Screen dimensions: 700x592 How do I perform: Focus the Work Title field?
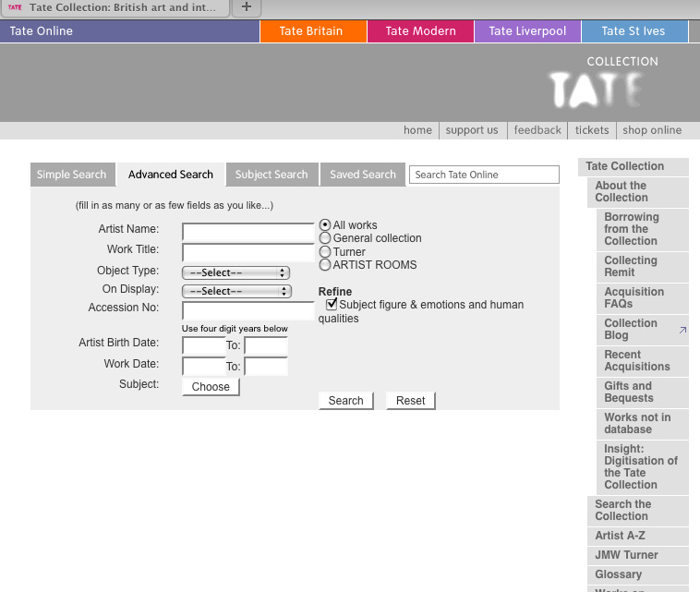[247, 253]
